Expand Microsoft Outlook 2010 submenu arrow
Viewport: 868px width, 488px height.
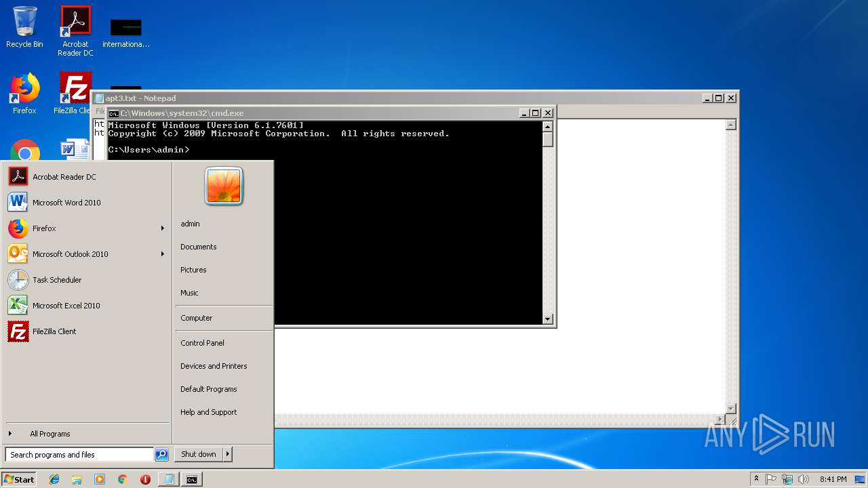point(163,254)
